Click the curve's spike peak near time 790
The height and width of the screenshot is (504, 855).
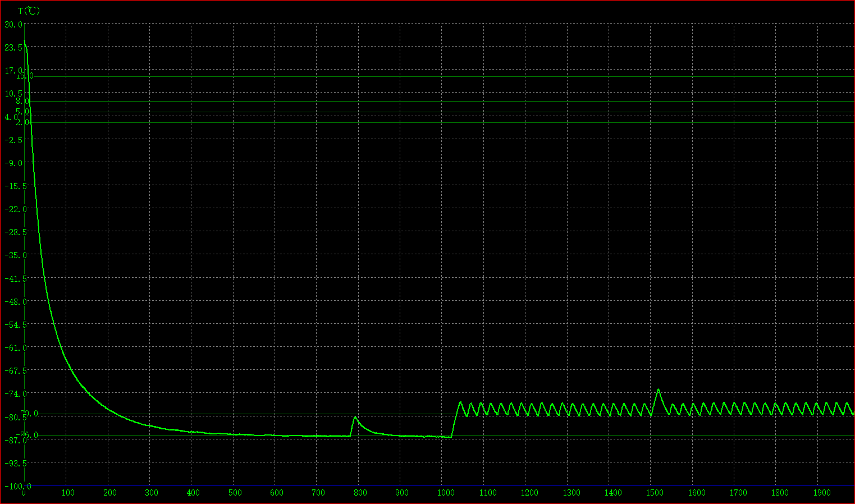(x=355, y=417)
